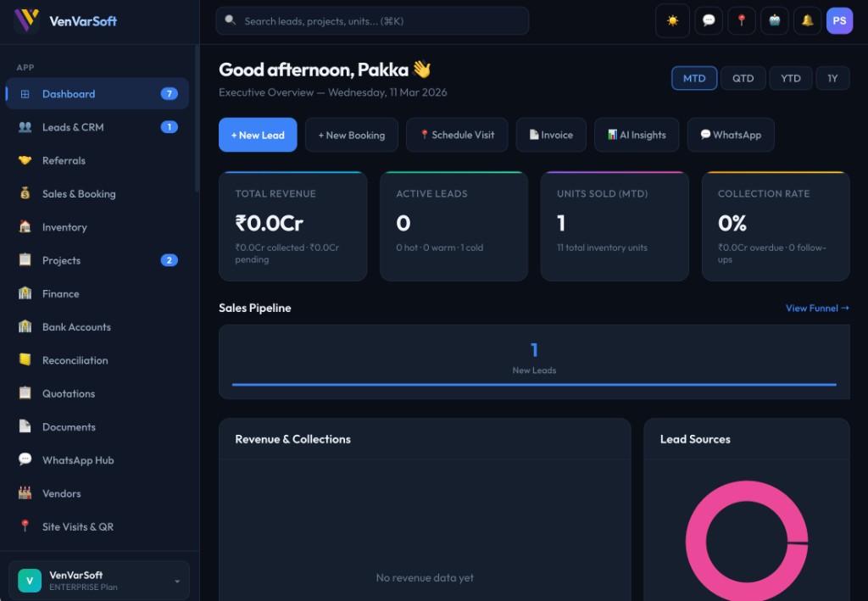Click the VenVarSoft logo in sidebar

coord(66,21)
